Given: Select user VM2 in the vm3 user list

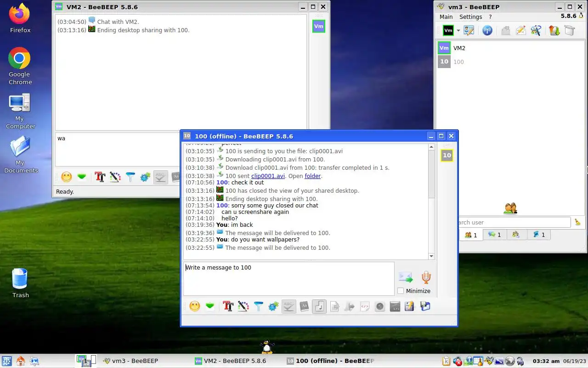Looking at the screenshot, I should click(510, 48).
